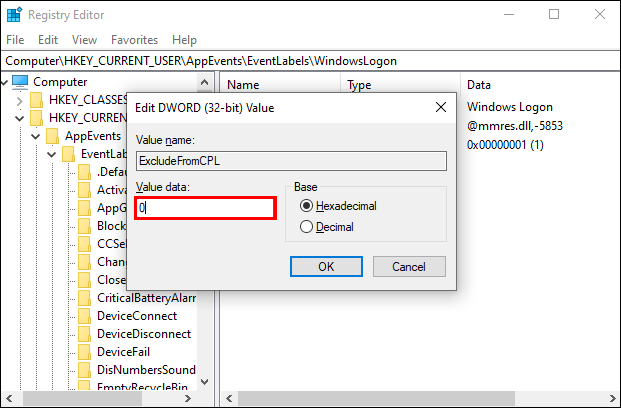Expand the HKEY_CLASSES_ROOT node
The width and height of the screenshot is (621, 408).
click(x=21, y=100)
